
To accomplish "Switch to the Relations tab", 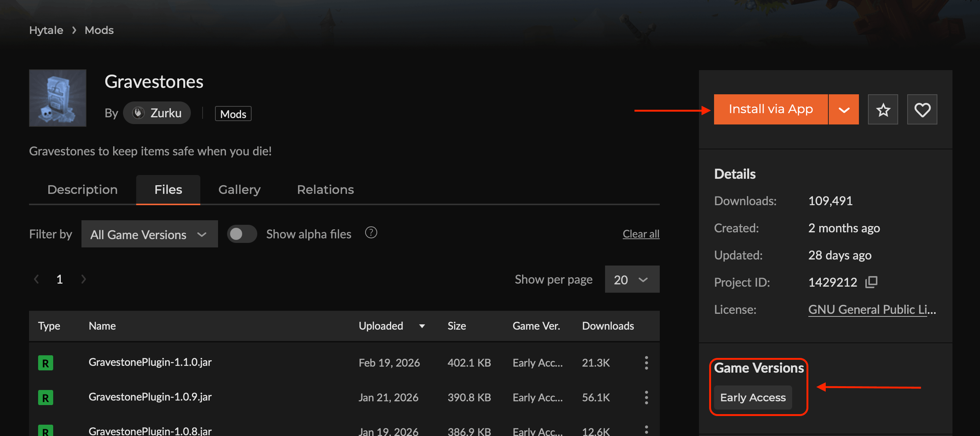I will [325, 189].
